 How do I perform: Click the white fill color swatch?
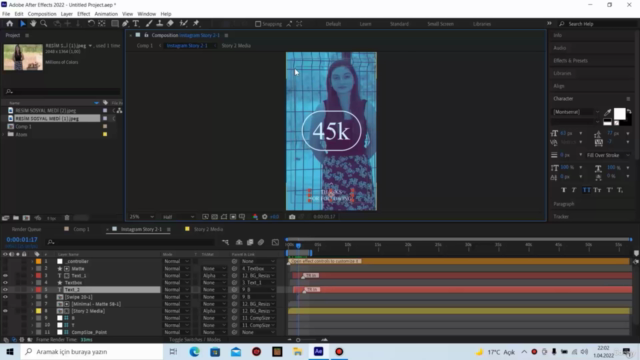[x=620, y=113]
